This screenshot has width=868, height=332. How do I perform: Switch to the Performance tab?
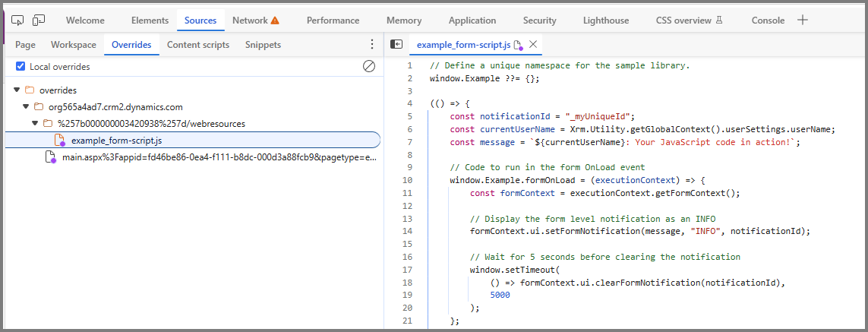point(333,21)
